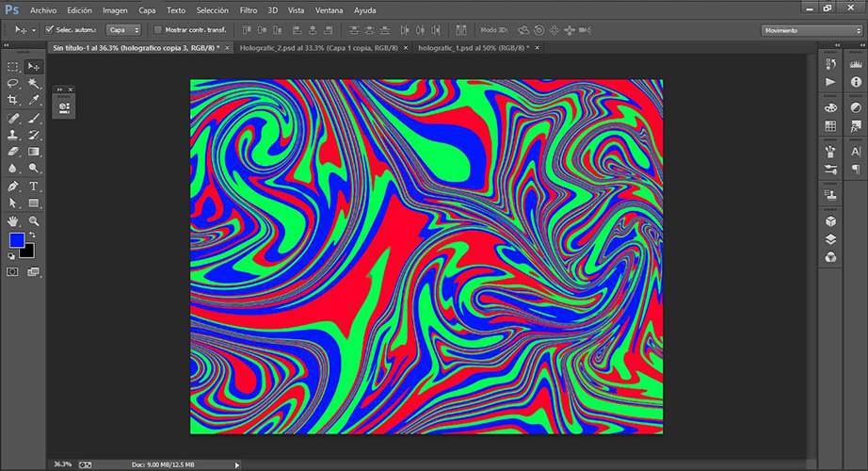Screen dimensions: 868x471
Task: Open the Color palette panel icon
Action: point(830,108)
